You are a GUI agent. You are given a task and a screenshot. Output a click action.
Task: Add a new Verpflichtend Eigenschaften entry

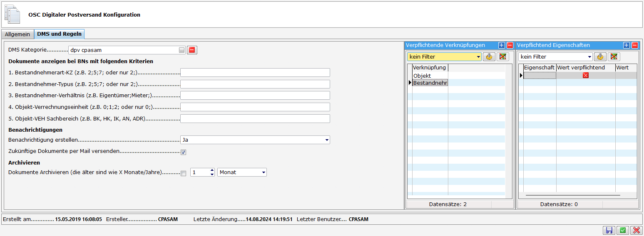point(627,45)
